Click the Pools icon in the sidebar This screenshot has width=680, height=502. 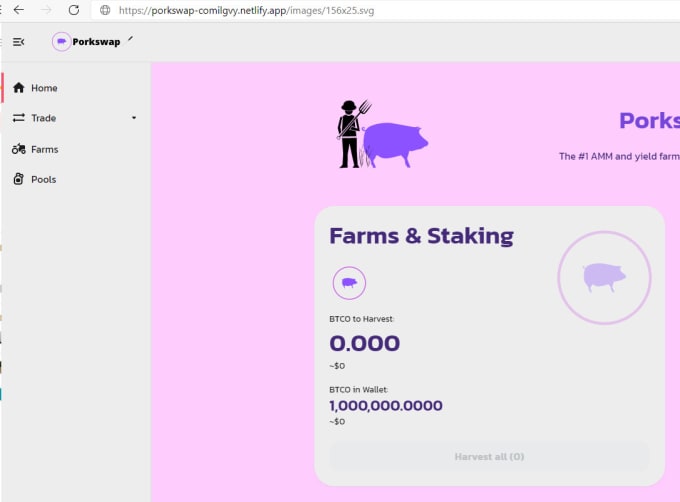click(19, 179)
